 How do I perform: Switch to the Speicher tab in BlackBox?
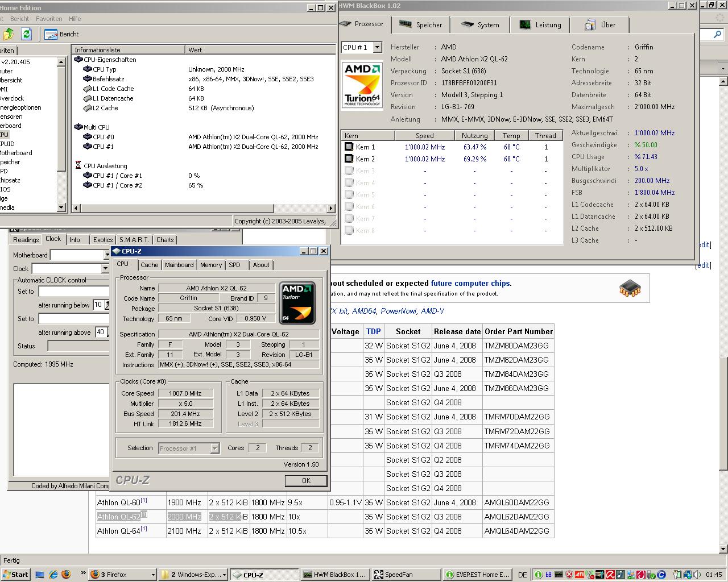click(421, 25)
